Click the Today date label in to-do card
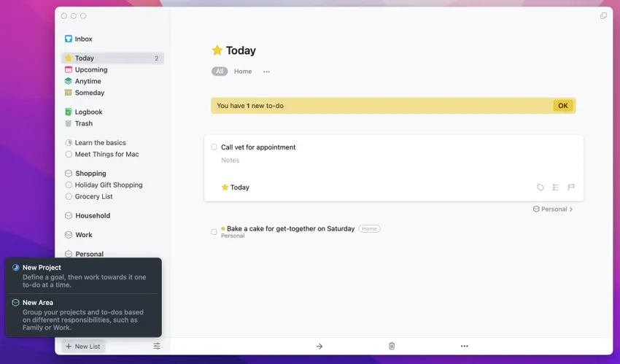 point(236,187)
